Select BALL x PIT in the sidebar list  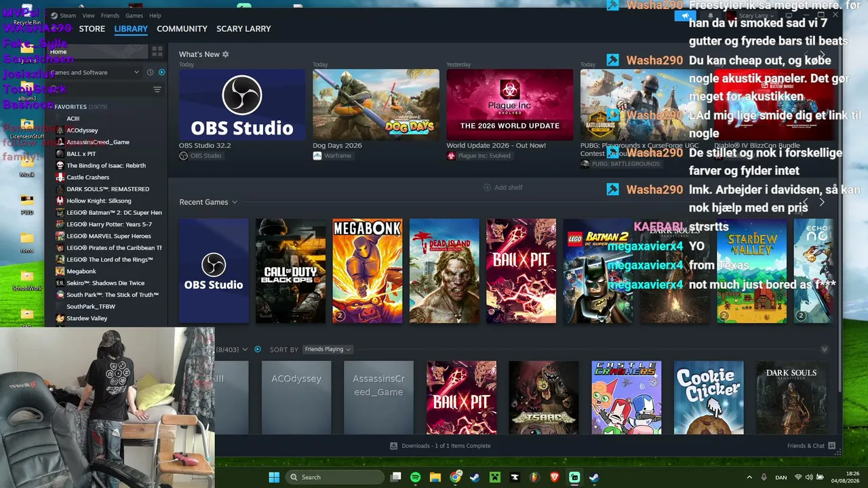pyautogui.click(x=81, y=154)
